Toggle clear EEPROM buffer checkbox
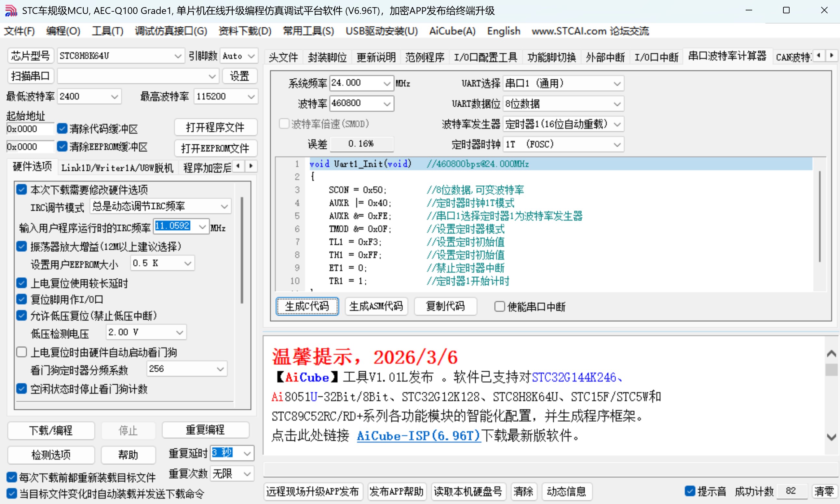840x504 pixels. (62, 146)
